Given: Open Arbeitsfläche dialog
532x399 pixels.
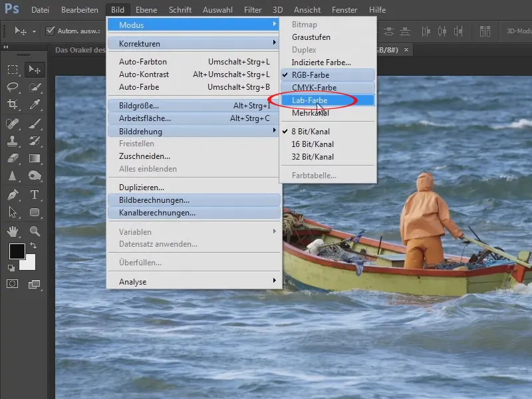Looking at the screenshot, I should pos(194,118).
